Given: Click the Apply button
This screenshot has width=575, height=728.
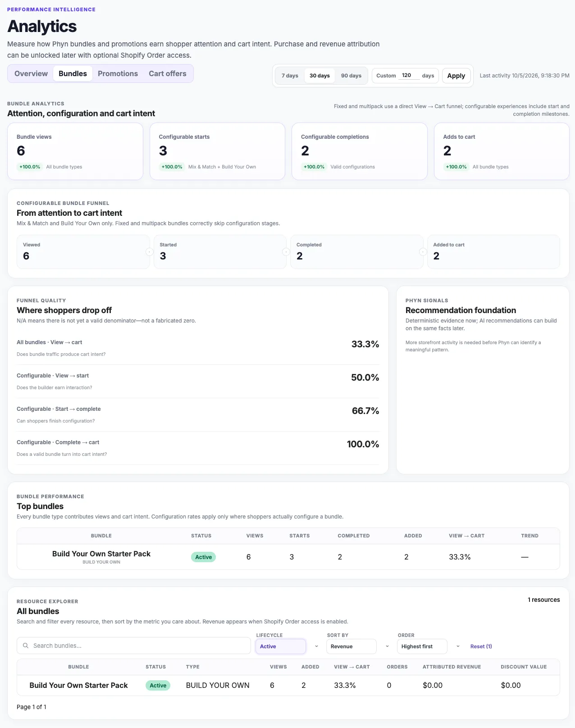Looking at the screenshot, I should click(x=456, y=76).
